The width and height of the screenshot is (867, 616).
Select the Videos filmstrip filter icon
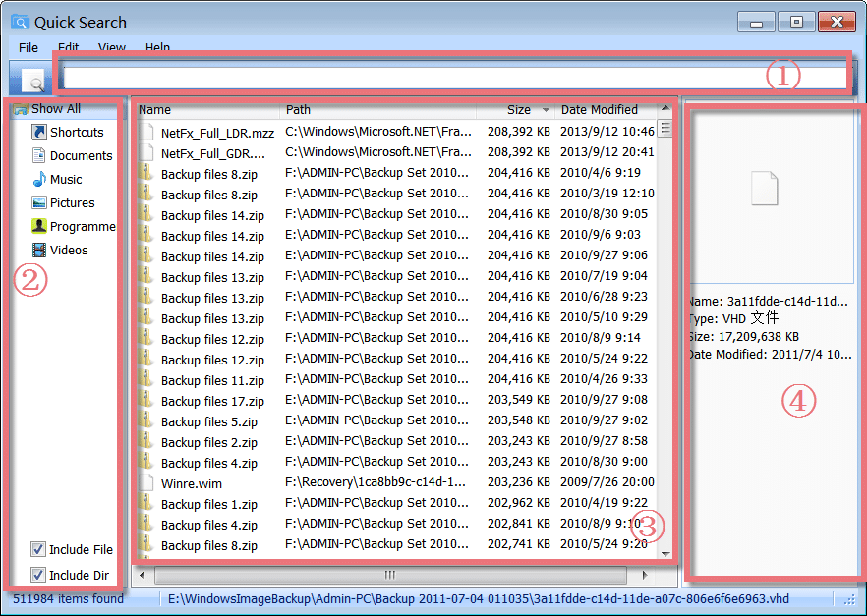tap(38, 250)
